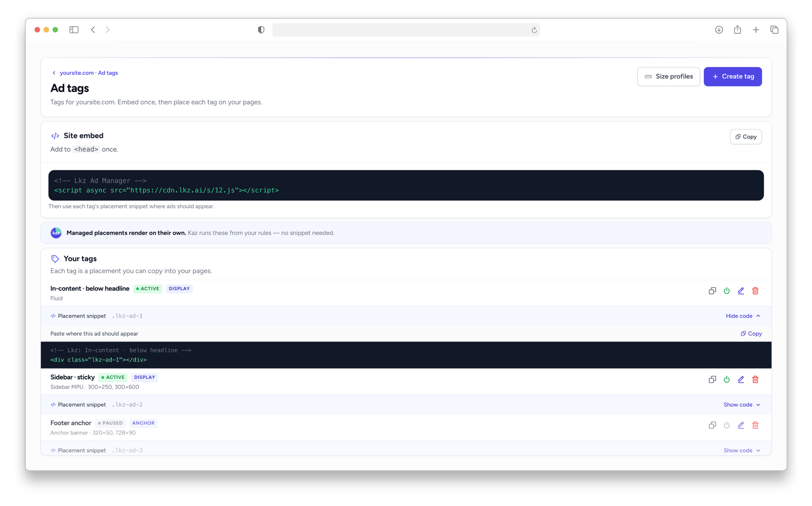
Task: Click the browser address bar
Action: 406,30
